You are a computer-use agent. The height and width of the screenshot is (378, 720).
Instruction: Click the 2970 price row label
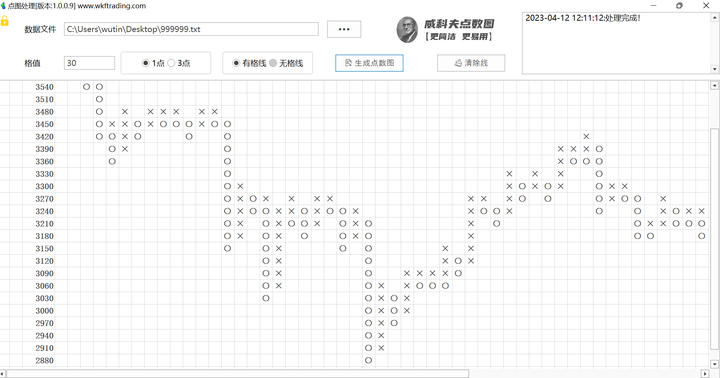point(45,323)
